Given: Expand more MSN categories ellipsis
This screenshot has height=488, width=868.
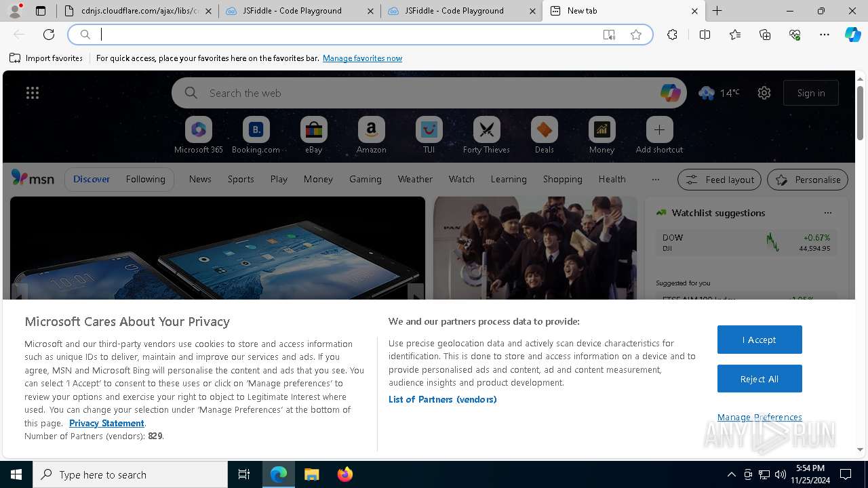Looking at the screenshot, I should [x=655, y=179].
